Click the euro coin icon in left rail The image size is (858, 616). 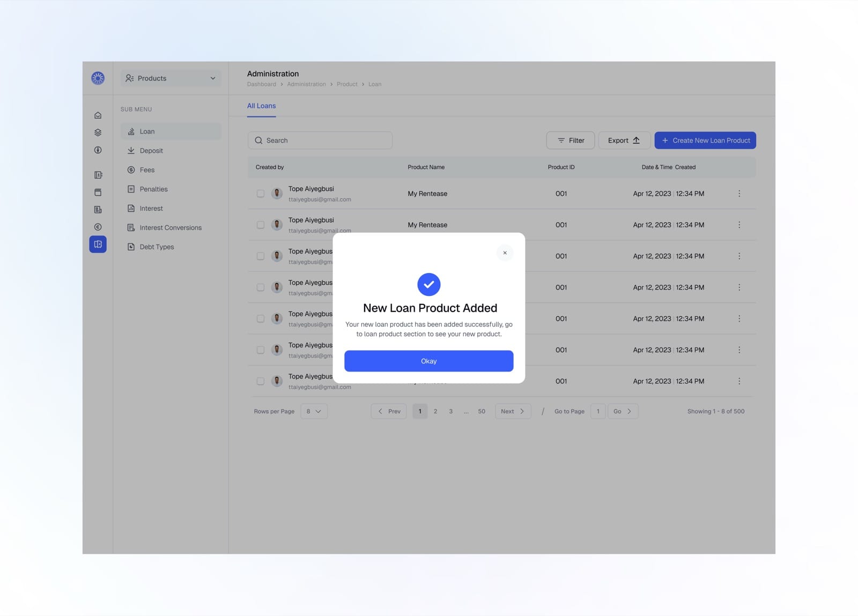pyautogui.click(x=98, y=227)
